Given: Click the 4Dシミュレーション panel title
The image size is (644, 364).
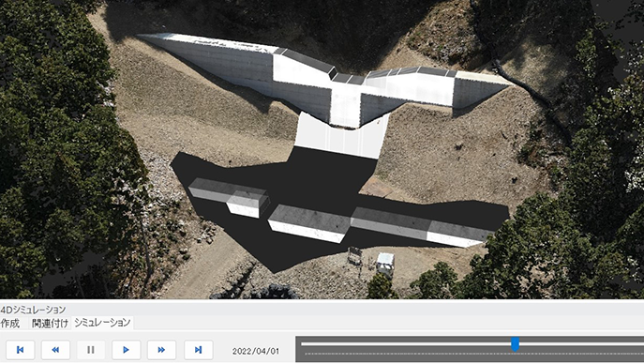Looking at the screenshot, I should pyautogui.click(x=33, y=310).
